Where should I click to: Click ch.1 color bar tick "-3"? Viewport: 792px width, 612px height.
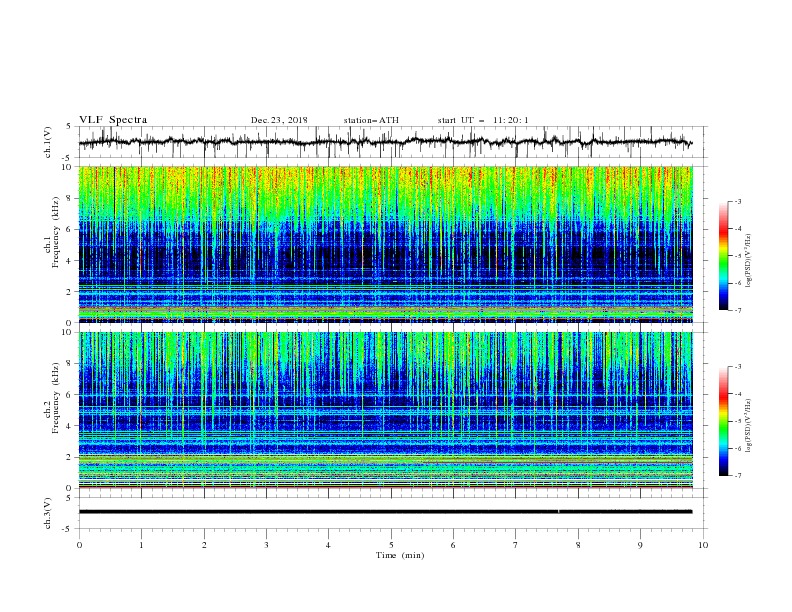(x=738, y=201)
